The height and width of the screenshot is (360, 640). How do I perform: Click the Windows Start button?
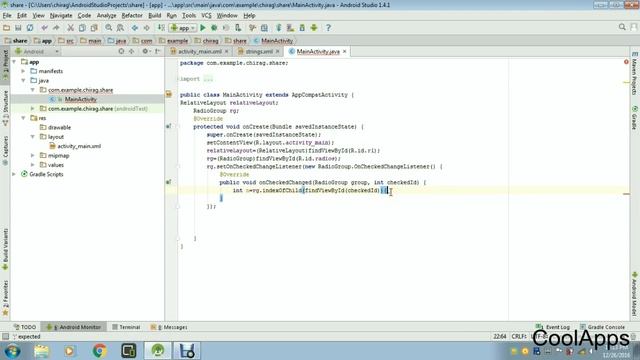[x=12, y=351]
